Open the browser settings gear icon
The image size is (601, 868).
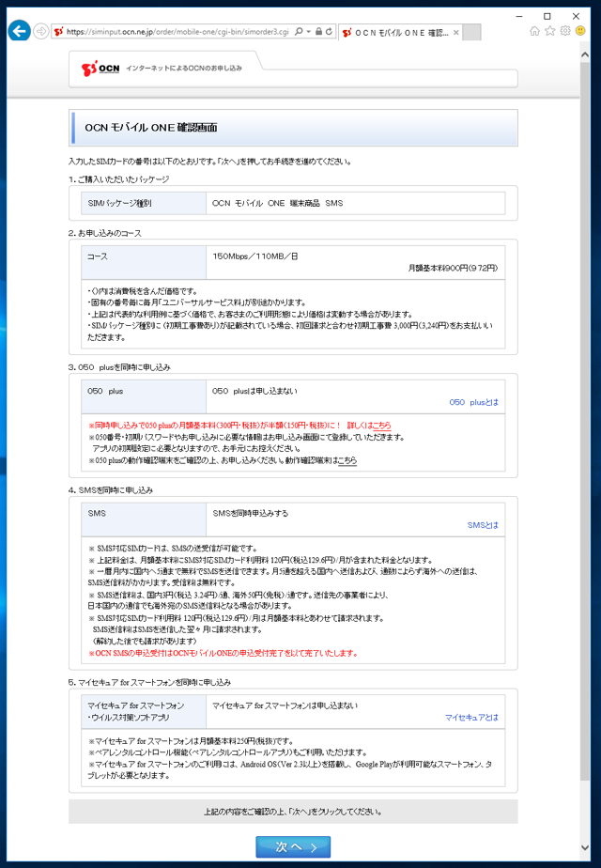tap(565, 31)
